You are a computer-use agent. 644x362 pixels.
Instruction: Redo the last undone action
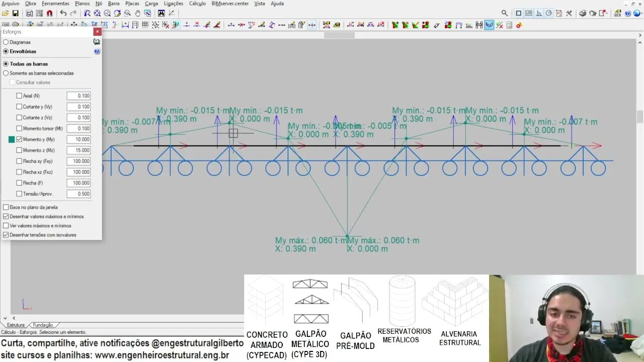73,13
